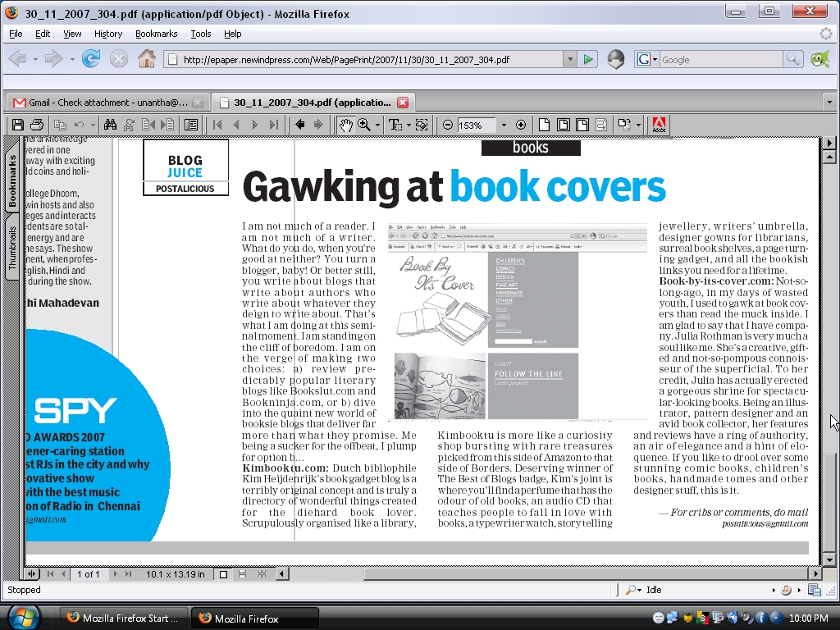The height and width of the screenshot is (630, 840).
Task: Go to Firefox home page
Action: [146, 58]
